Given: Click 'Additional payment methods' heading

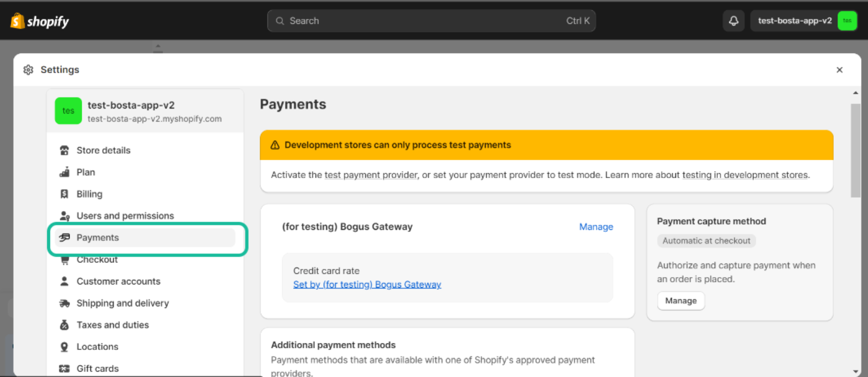Looking at the screenshot, I should tap(333, 345).
